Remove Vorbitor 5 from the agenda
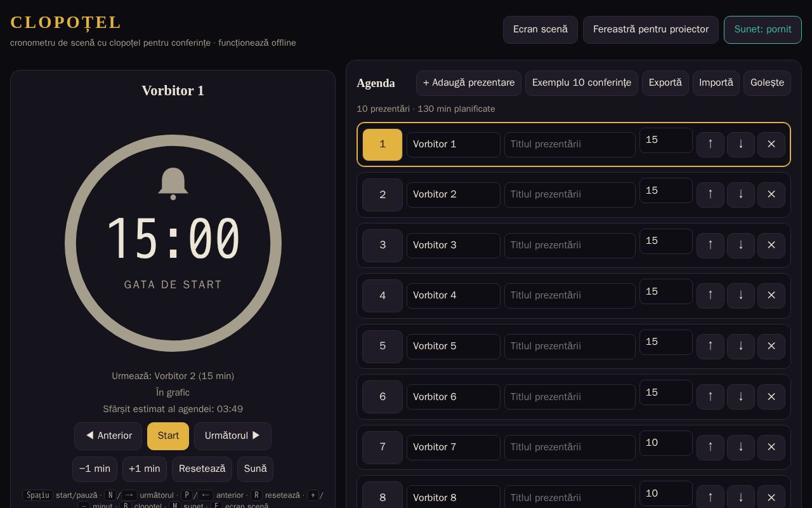This screenshot has height=508, width=812. 771,346
